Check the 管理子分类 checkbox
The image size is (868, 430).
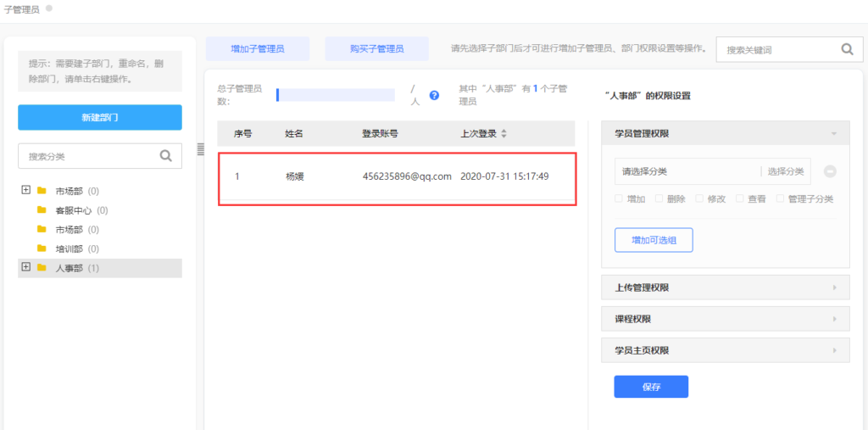click(x=780, y=198)
